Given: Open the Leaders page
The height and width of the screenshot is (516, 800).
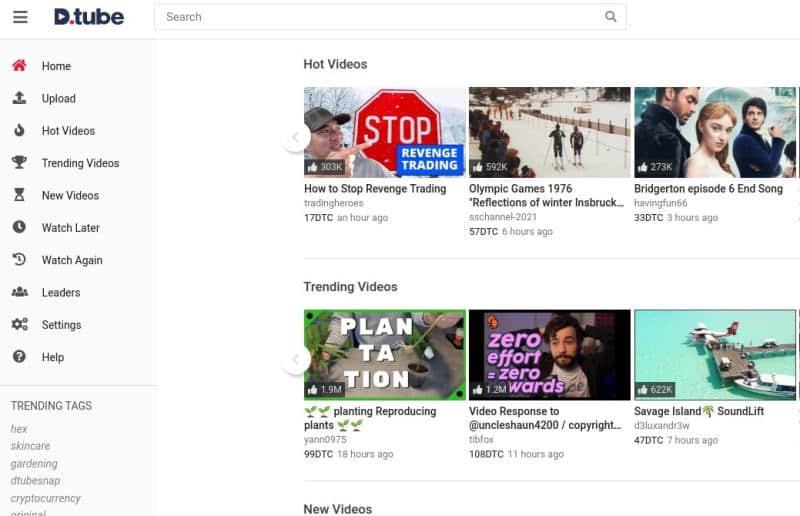Looking at the screenshot, I should (x=60, y=293).
